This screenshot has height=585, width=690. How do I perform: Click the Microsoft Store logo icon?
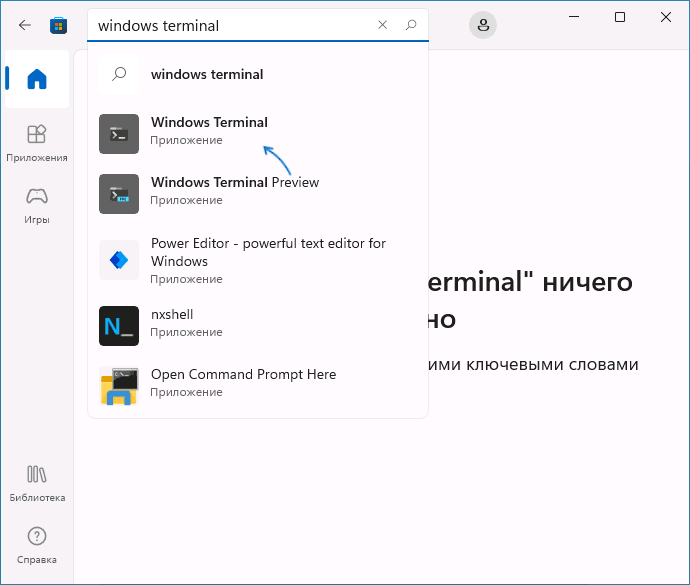(x=59, y=26)
